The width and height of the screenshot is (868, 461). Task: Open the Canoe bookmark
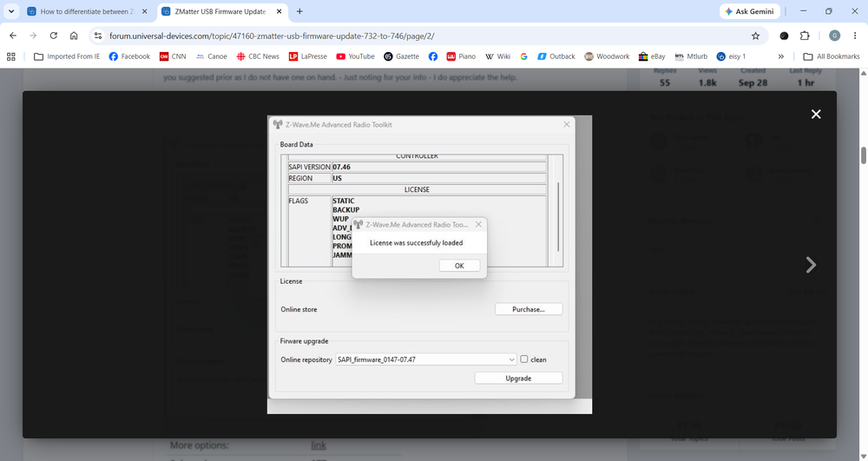click(x=212, y=56)
